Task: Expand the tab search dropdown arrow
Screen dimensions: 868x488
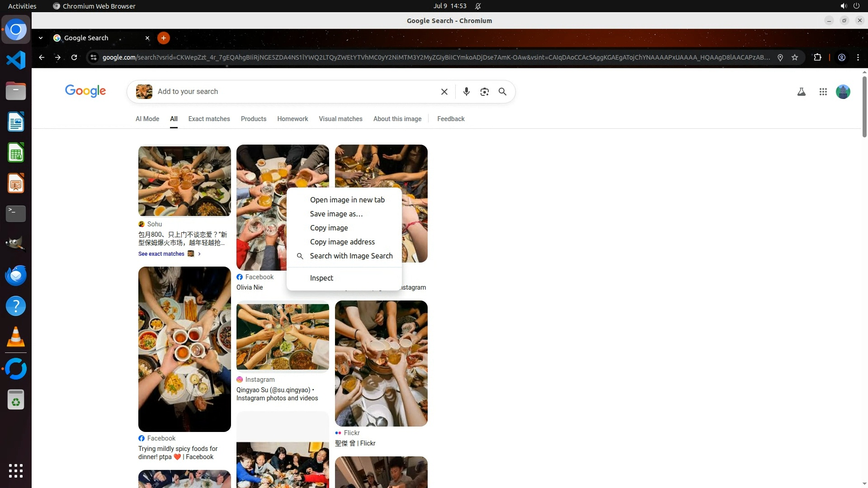Action: pyautogui.click(x=41, y=38)
